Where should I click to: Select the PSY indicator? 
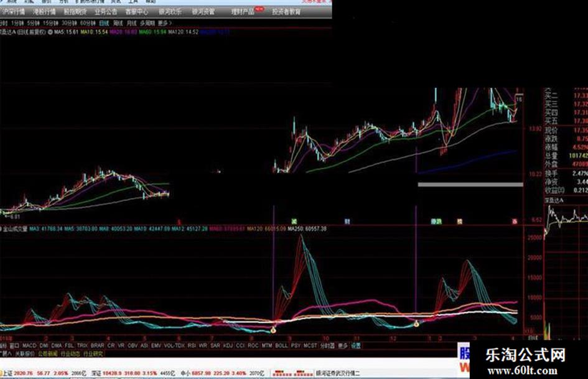(x=296, y=345)
